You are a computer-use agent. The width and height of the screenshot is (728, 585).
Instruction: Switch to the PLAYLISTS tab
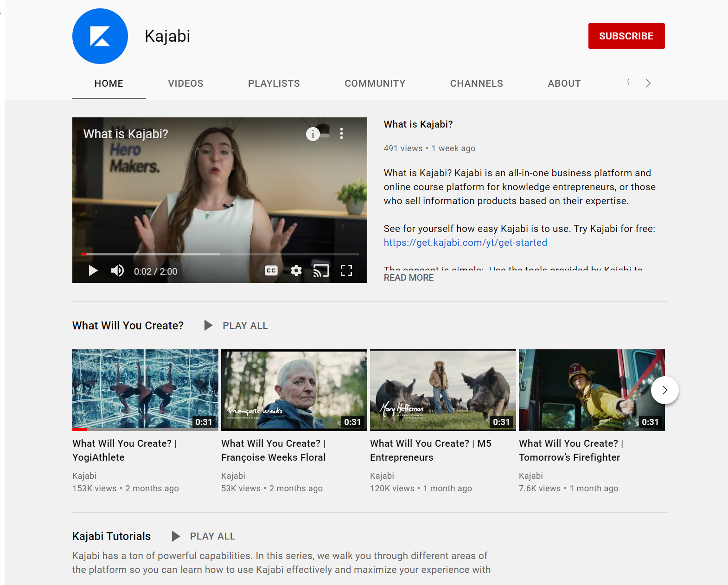pyautogui.click(x=274, y=84)
